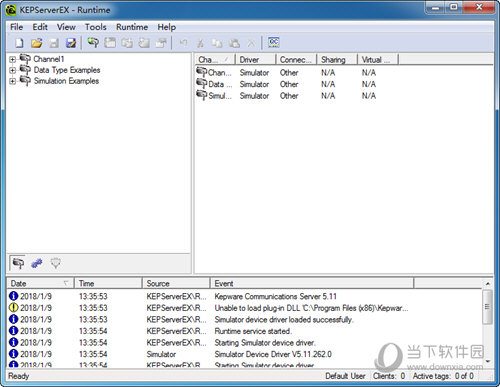Click the New Tag Group toolbar icon
Image resolution: width=500 pixels, height=387 pixels.
[127, 43]
